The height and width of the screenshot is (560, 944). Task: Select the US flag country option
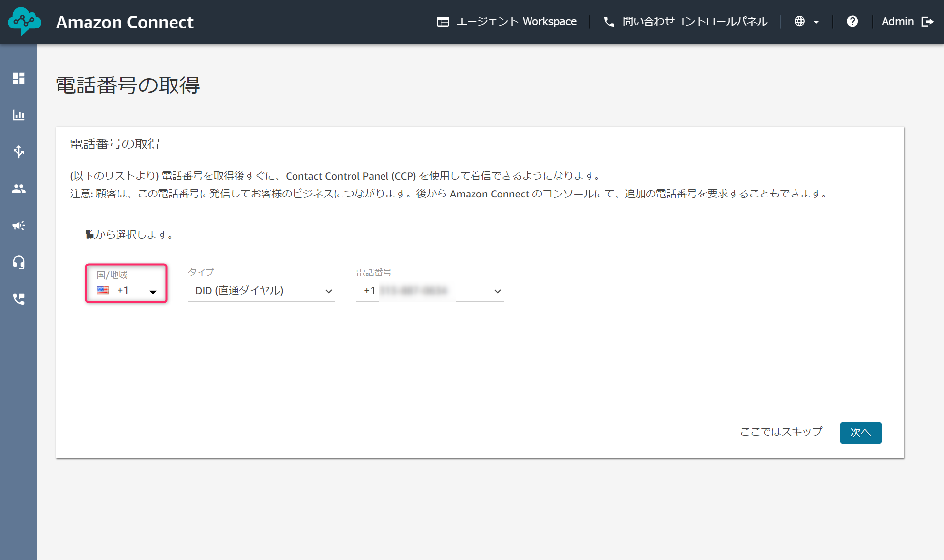(103, 290)
